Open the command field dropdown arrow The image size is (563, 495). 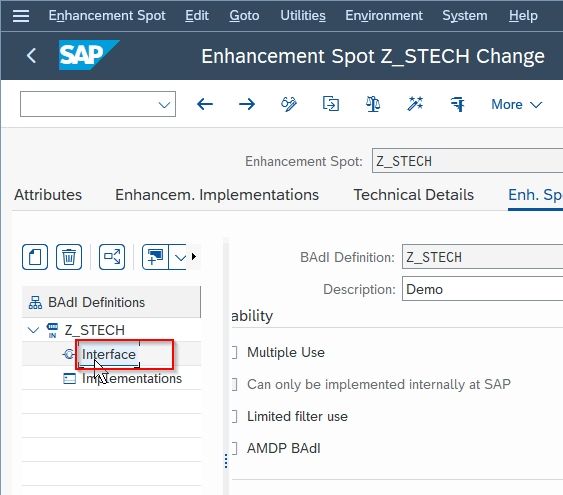[164, 105]
